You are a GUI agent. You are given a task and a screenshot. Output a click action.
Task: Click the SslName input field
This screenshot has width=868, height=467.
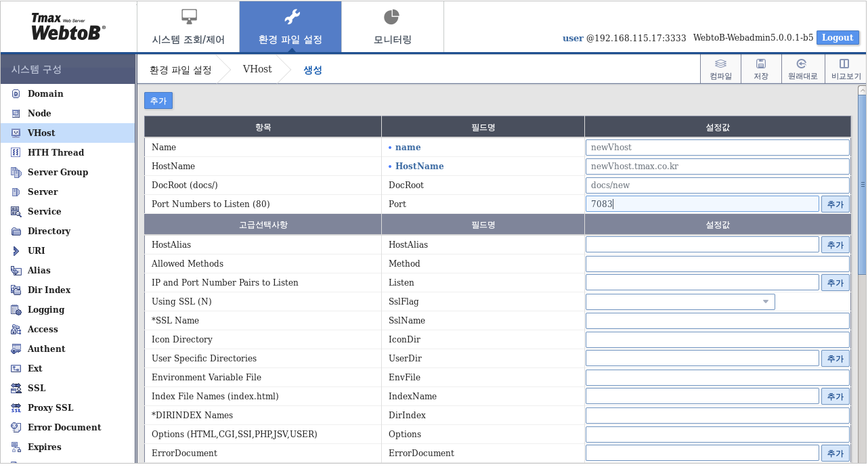tap(717, 321)
